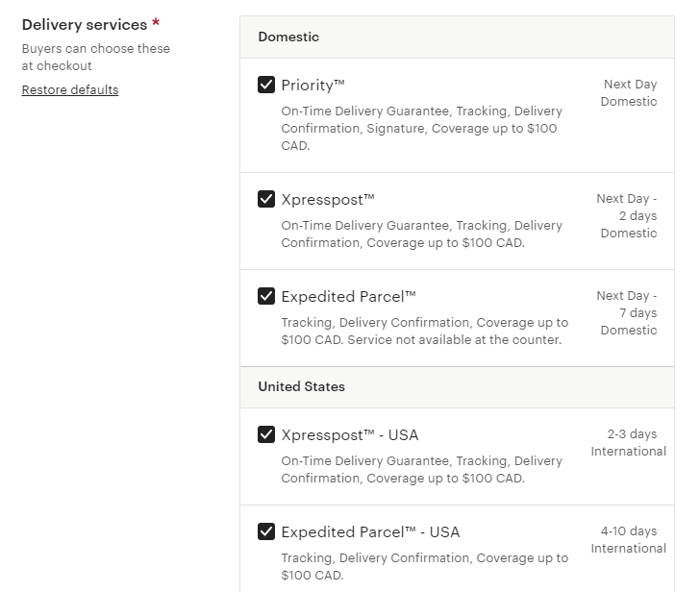
Task: Toggle the Xpresspost™ - USA checkbox
Action: click(266, 434)
